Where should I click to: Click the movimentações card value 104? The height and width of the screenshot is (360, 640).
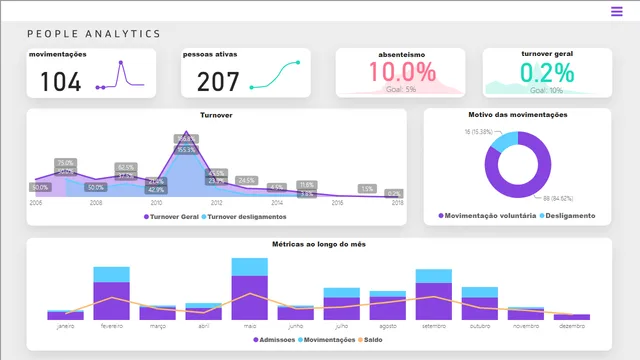pyautogui.click(x=61, y=82)
